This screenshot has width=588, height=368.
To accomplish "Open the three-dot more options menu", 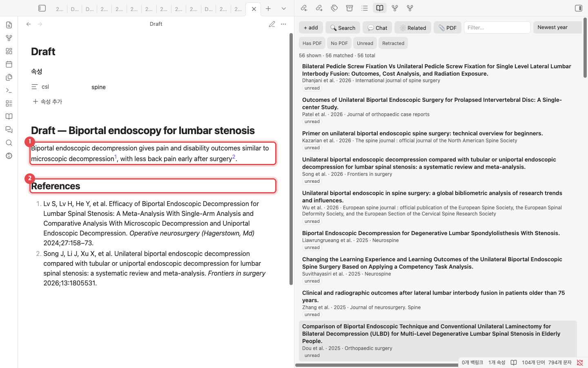I will 283,24.
